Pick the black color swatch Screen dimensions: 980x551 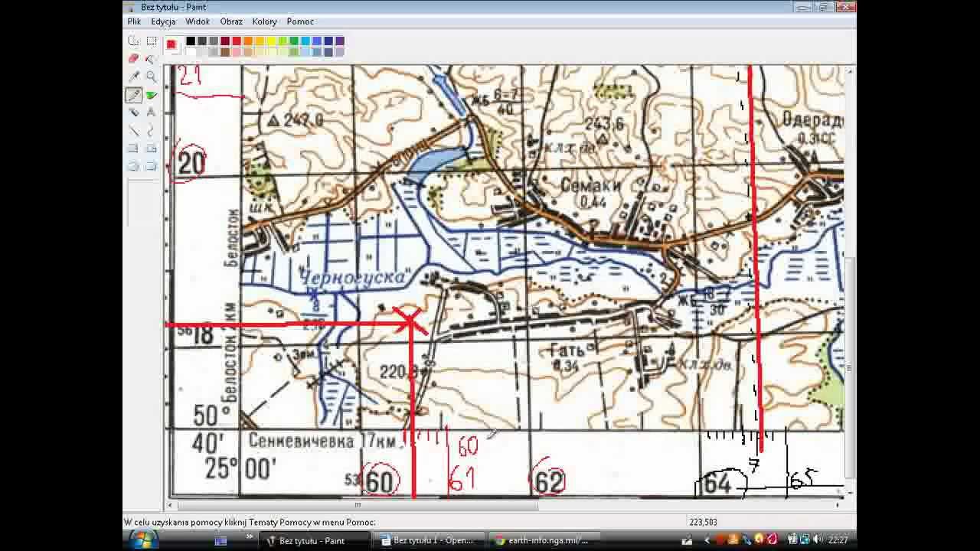click(x=191, y=41)
